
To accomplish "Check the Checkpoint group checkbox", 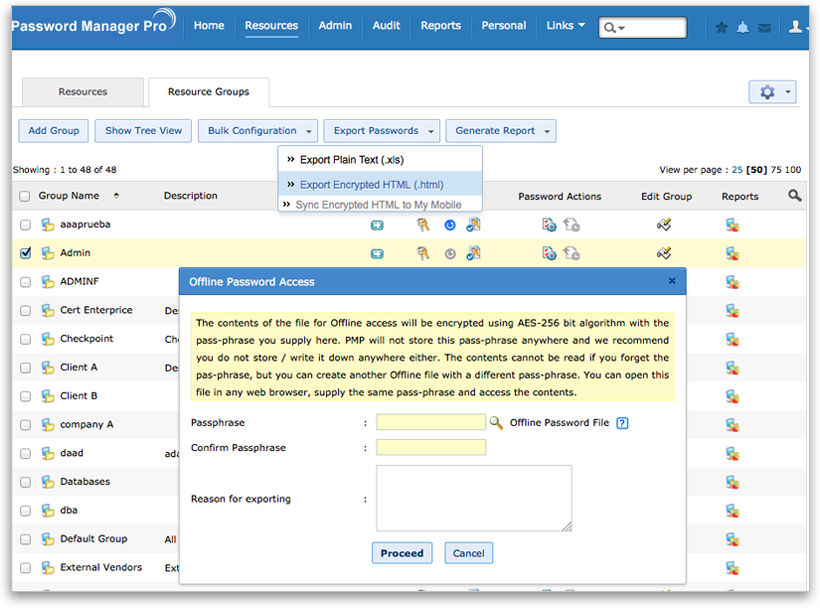I will (x=25, y=339).
